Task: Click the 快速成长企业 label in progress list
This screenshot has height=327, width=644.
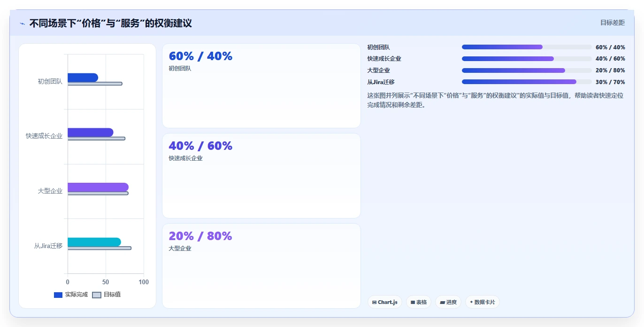Action: pyautogui.click(x=384, y=59)
